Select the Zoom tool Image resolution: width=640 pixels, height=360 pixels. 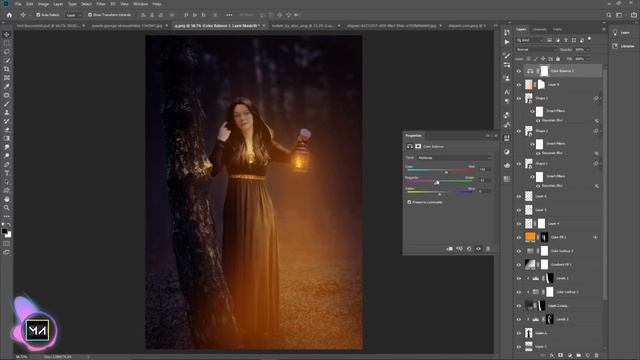click(7, 208)
